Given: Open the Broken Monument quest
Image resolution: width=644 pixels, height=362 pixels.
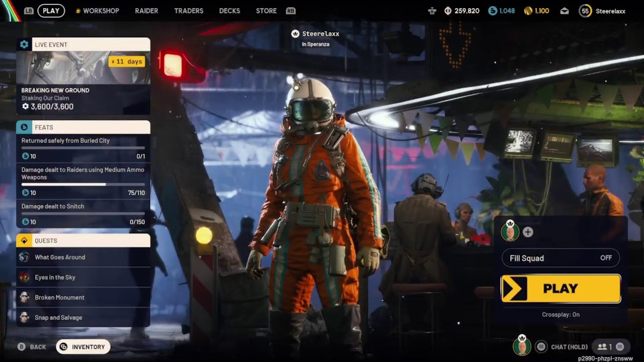Looking at the screenshot, I should coord(83,297).
